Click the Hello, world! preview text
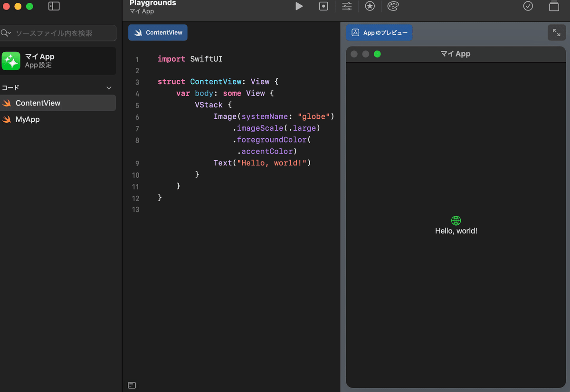 [456, 231]
